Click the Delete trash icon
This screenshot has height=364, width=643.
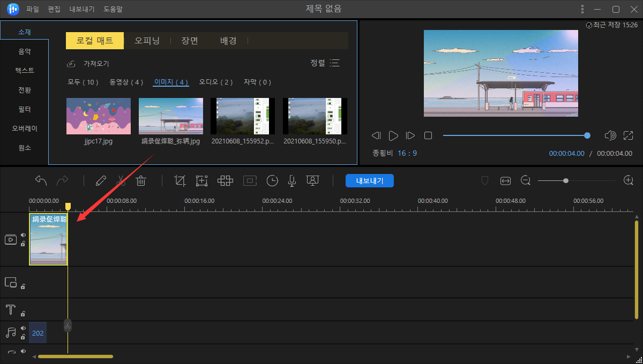point(140,180)
